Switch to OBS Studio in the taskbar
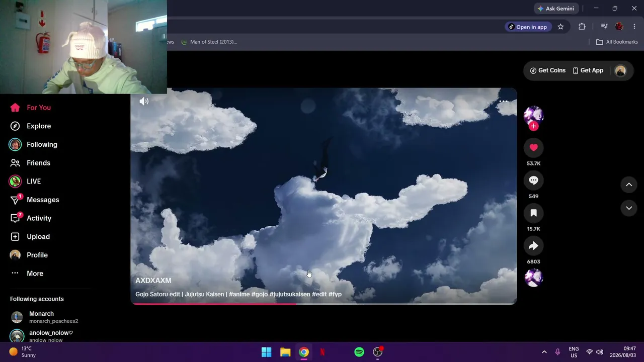This screenshot has height=362, width=644. [x=378, y=352]
